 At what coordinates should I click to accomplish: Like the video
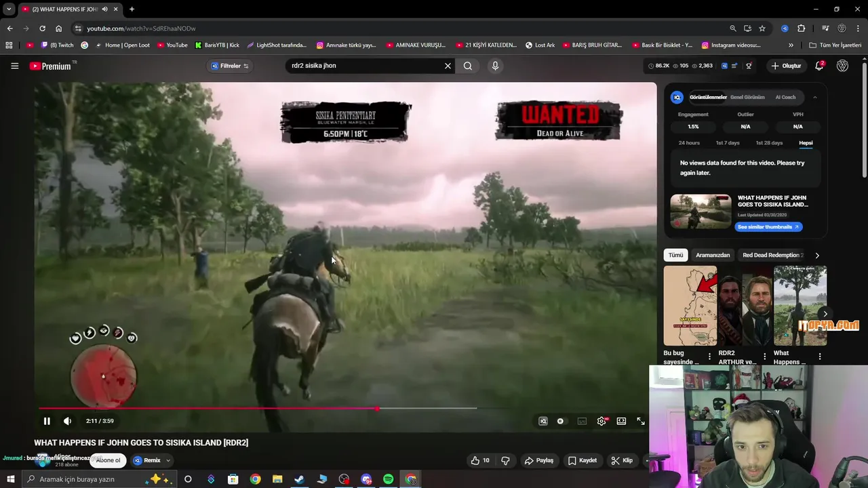[x=480, y=460]
